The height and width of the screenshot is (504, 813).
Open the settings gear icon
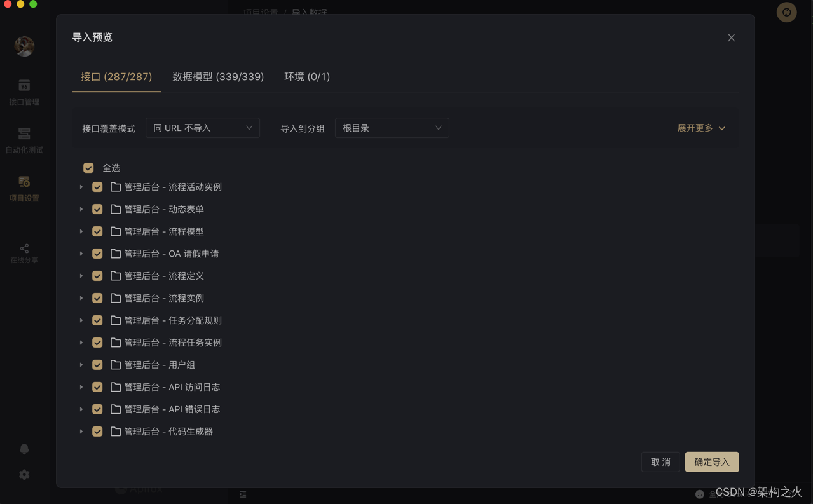(24, 474)
